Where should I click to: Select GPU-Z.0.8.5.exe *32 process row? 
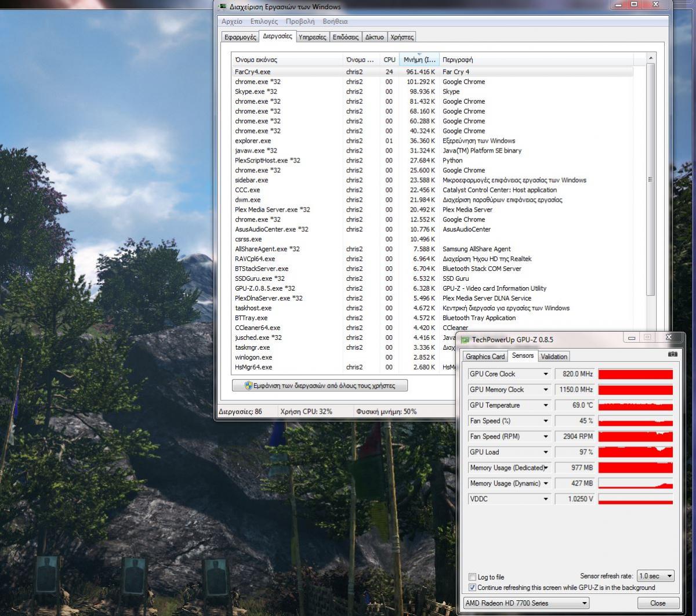coord(432,289)
